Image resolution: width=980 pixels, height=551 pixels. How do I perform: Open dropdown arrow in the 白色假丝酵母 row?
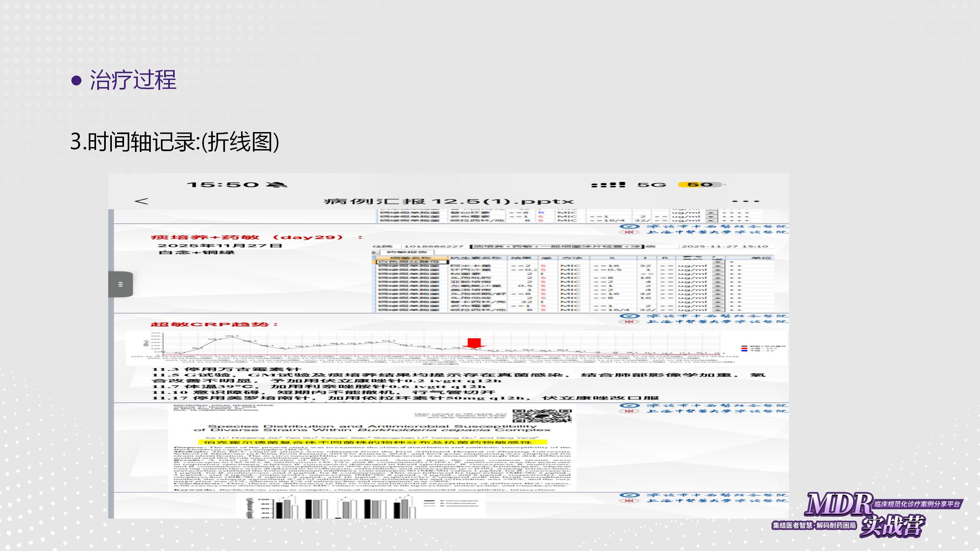(719, 262)
